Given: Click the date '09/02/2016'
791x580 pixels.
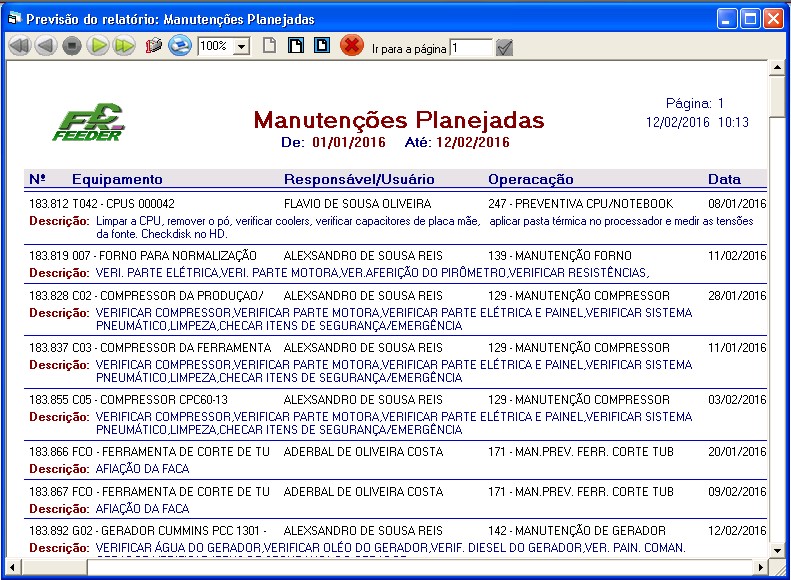Looking at the screenshot, I should pos(737,491).
